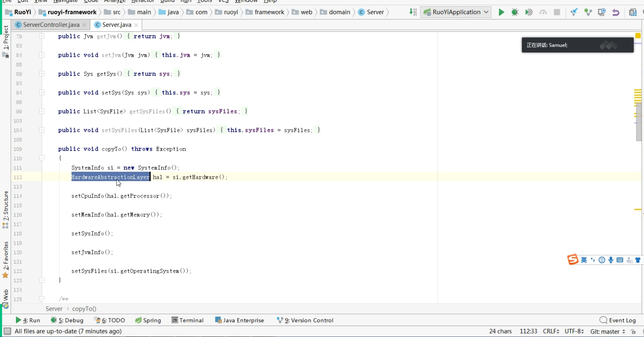Click the Sogou input S logo
The height and width of the screenshot is (337, 644).
[x=572, y=259]
